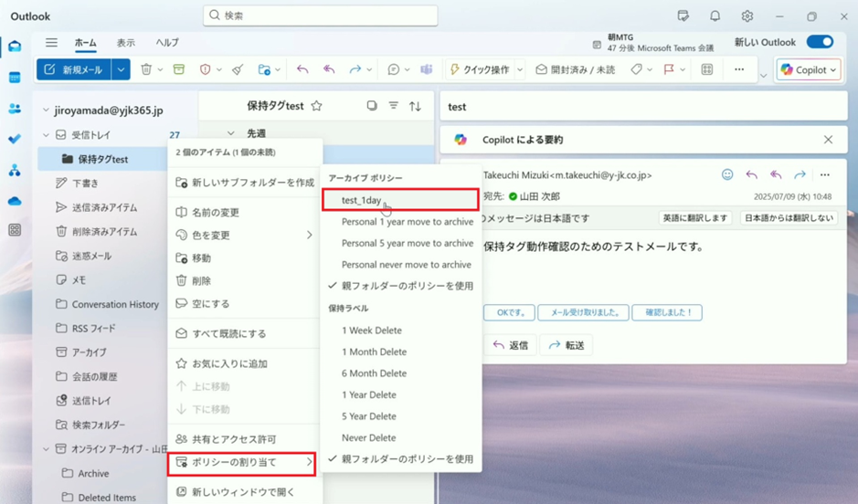Open the 下書き folder
Screen dimensions: 858x504
point(85,184)
